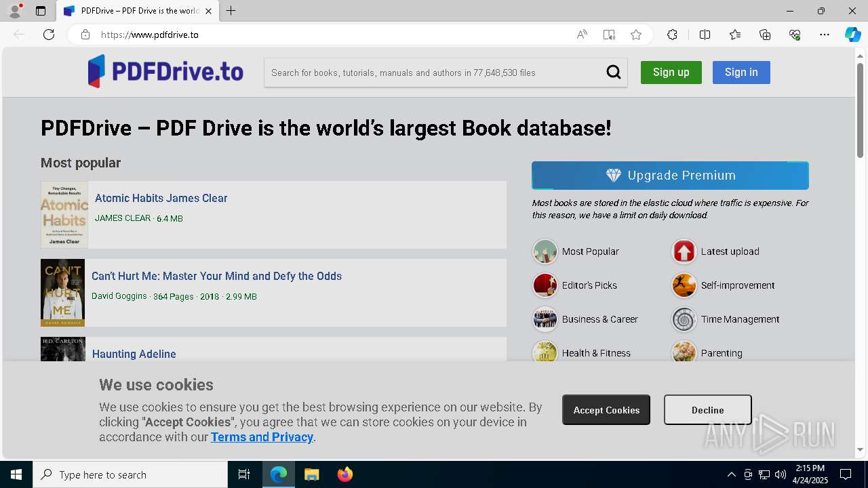Click the browser address bar URL
The height and width of the screenshot is (488, 868).
pos(150,35)
